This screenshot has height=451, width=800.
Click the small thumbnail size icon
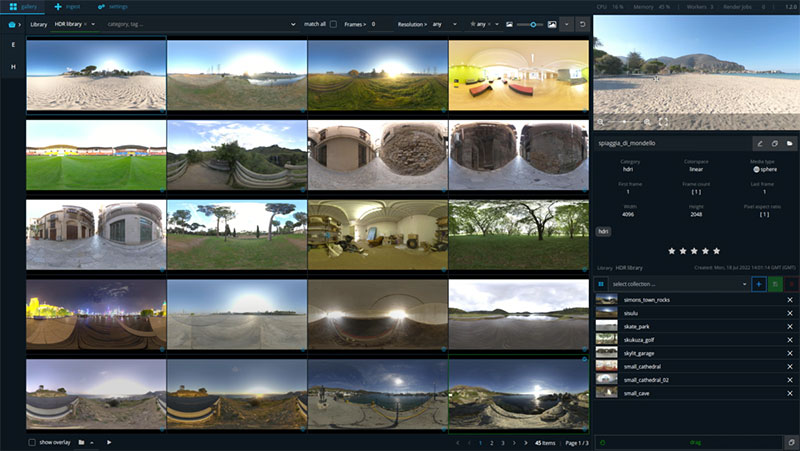(509, 24)
